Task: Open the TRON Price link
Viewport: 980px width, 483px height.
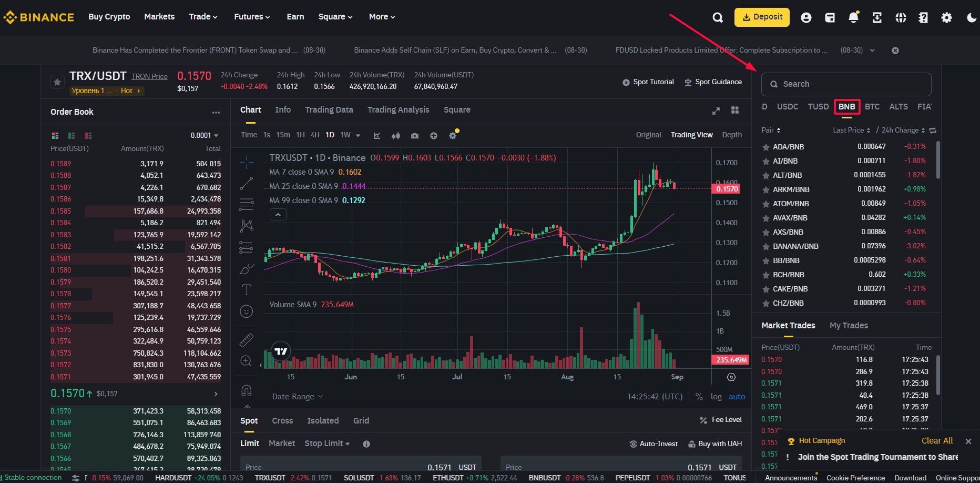Action: [149, 77]
